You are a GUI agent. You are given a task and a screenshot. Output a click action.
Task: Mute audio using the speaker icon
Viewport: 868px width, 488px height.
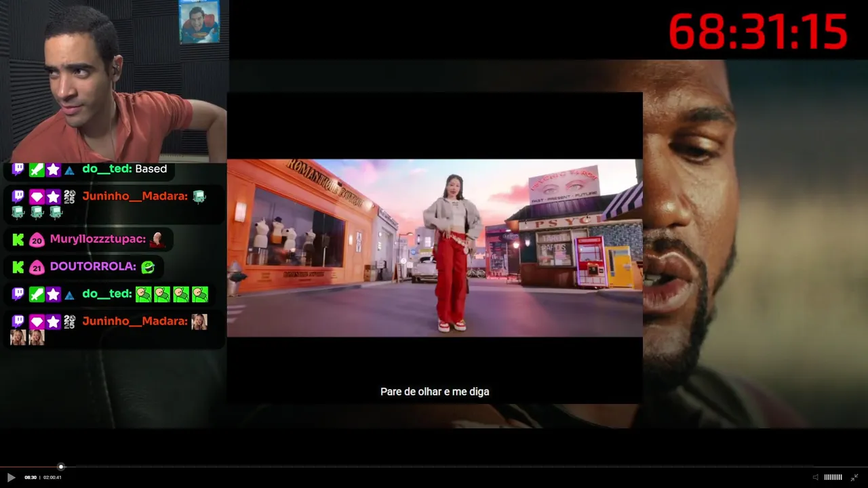(x=816, y=477)
